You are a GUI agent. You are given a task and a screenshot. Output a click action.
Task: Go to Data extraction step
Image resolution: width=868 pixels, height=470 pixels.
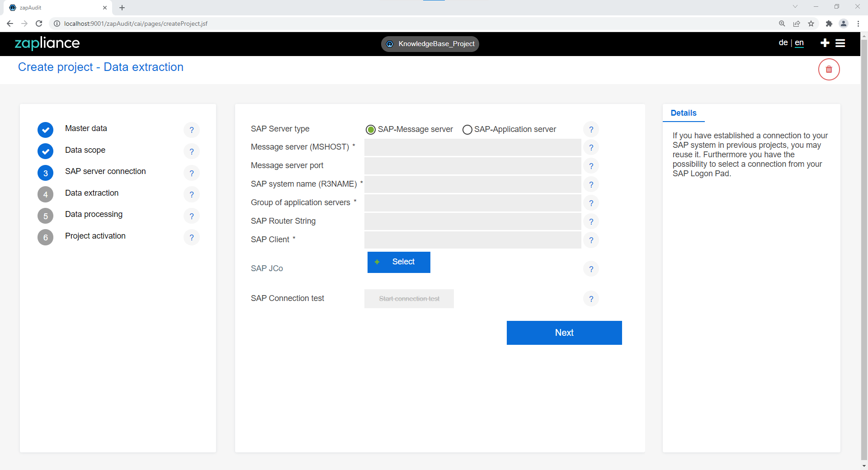92,193
